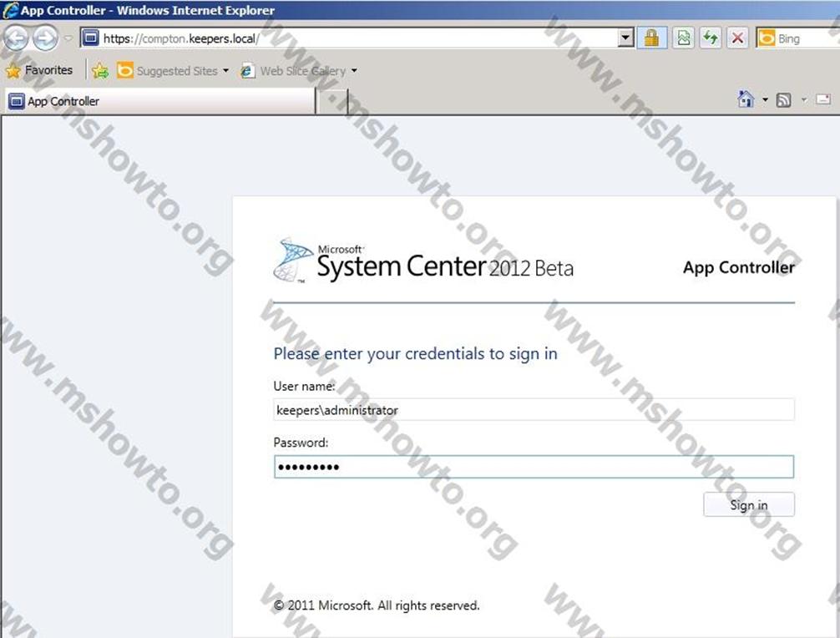840x638 pixels.
Task: Click the RSS feeds icon
Action: (783, 99)
